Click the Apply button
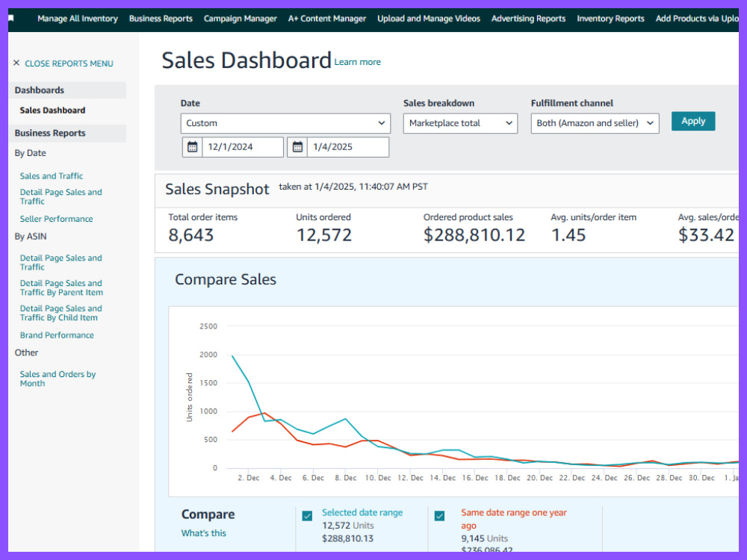The width and height of the screenshot is (747, 560). (693, 121)
